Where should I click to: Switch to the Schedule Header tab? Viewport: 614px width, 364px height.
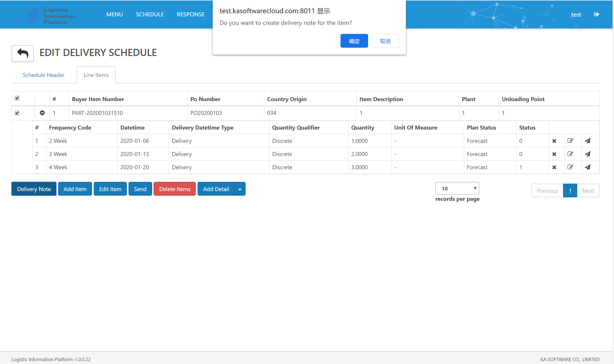click(x=44, y=75)
